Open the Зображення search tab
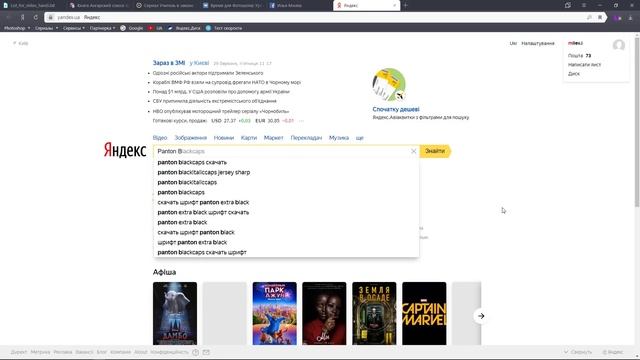Viewport: 640px width, 360px height. [191, 138]
